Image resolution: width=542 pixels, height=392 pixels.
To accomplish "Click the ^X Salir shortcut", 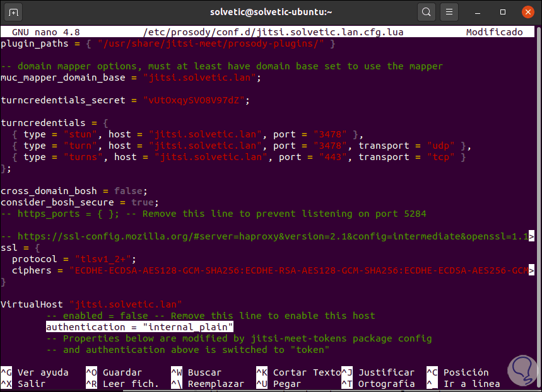I will click(23, 384).
